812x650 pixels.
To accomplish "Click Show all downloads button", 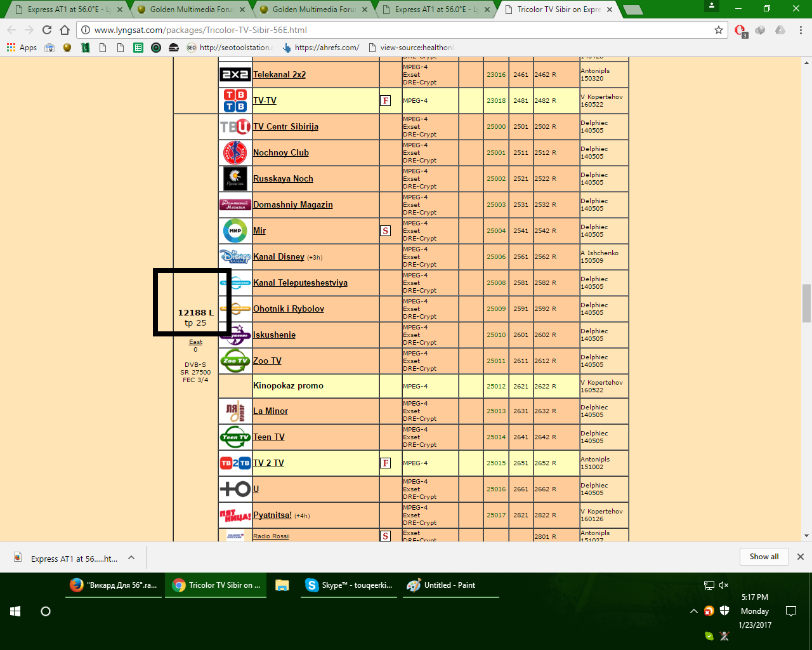I will coord(764,557).
